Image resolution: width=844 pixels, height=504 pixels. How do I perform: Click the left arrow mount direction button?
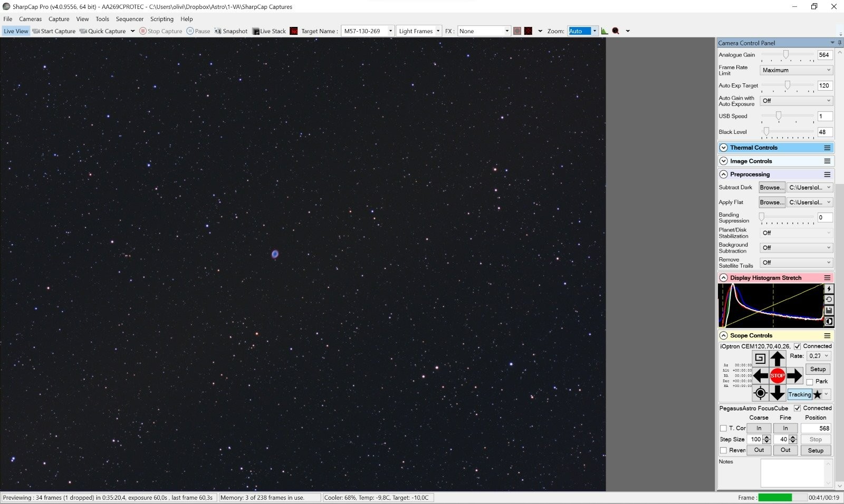click(x=760, y=375)
